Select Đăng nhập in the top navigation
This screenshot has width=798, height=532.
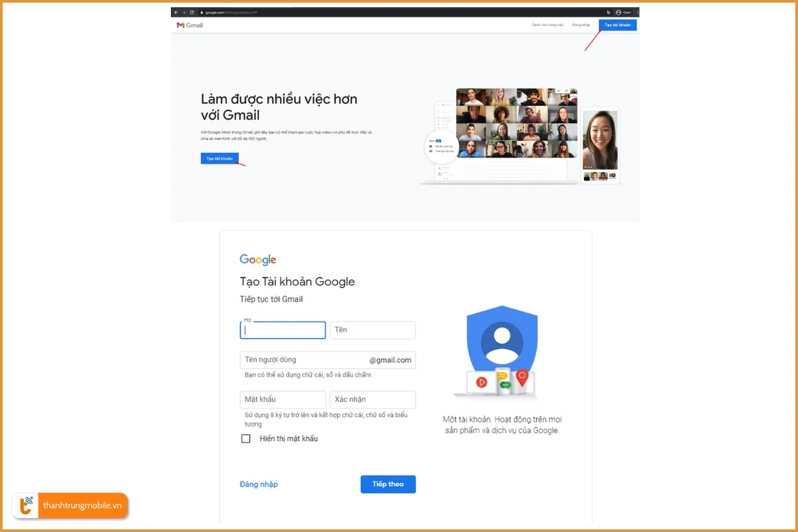(x=581, y=24)
